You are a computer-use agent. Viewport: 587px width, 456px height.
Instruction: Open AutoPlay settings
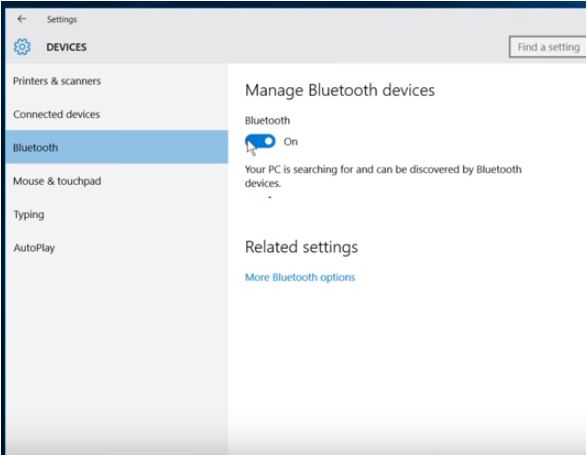click(117, 247)
